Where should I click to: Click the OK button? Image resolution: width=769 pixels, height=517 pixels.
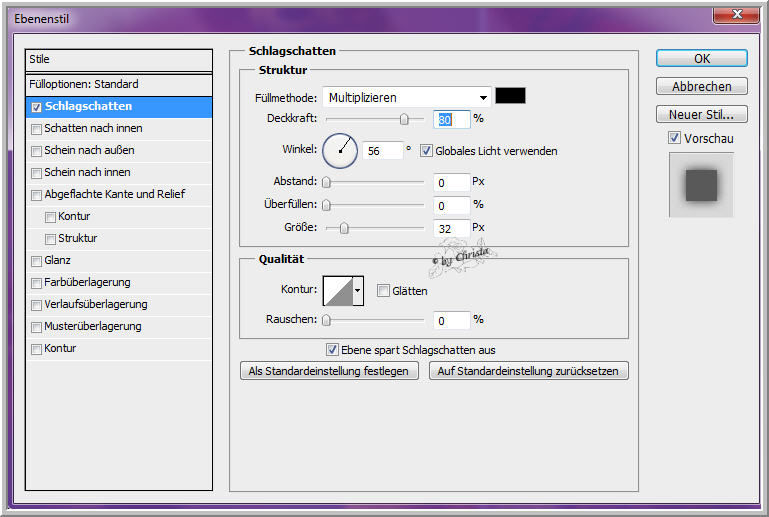[701, 58]
